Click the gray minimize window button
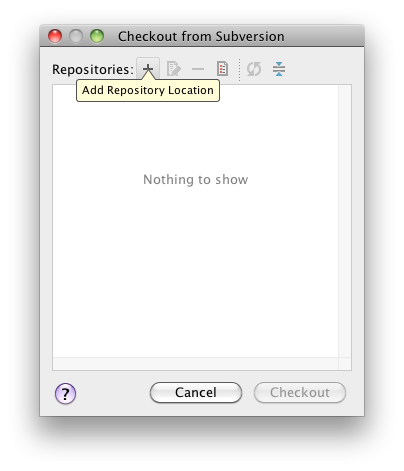Screen dimensions: 404x471 click(x=76, y=36)
